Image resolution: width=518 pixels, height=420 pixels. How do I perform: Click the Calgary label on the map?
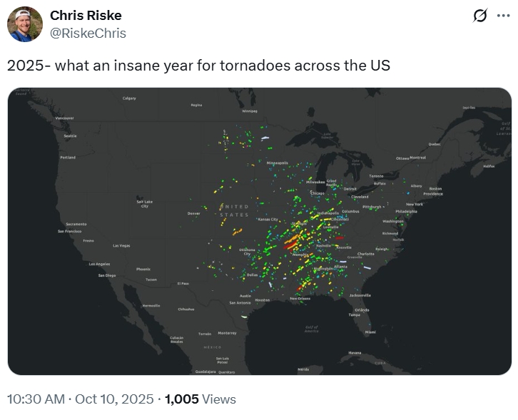pos(129,98)
